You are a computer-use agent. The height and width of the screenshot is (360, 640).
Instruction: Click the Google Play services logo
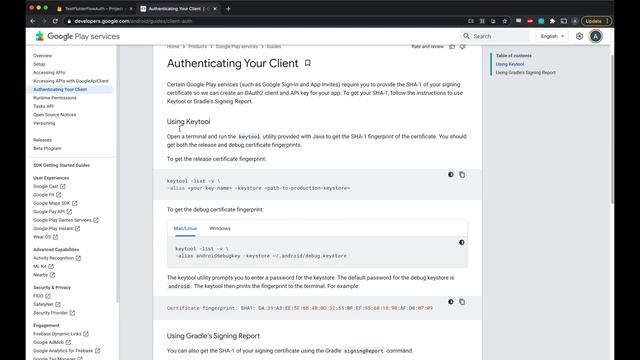[x=77, y=36]
